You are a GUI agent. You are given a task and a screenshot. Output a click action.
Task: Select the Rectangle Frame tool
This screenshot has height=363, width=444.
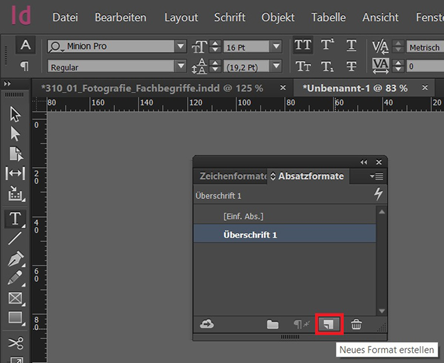[15, 298]
